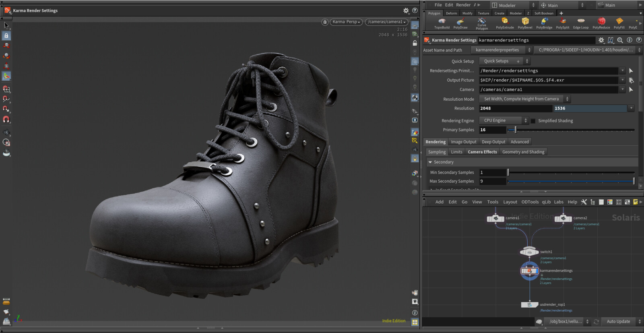Open the Karma Persp viewport dropdown
Screen dimensions: 644x333
[346, 22]
